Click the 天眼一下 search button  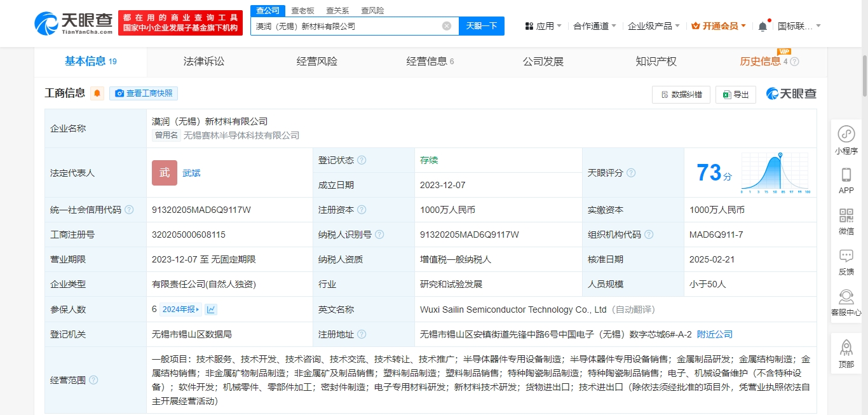(481, 26)
